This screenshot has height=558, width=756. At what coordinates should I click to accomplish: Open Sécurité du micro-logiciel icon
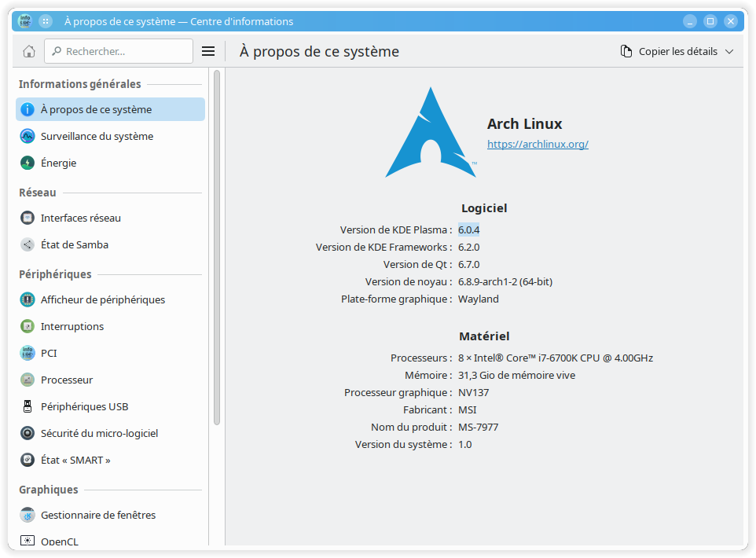pos(28,433)
